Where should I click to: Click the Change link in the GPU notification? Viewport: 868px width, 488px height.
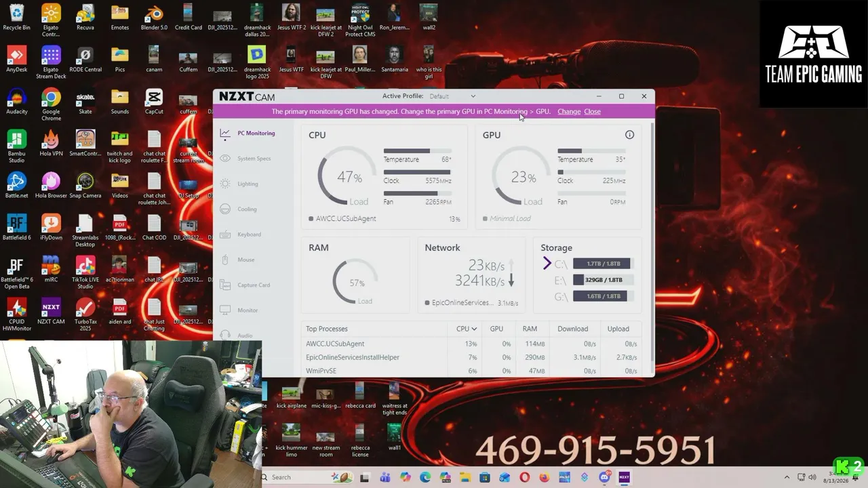[x=569, y=112]
